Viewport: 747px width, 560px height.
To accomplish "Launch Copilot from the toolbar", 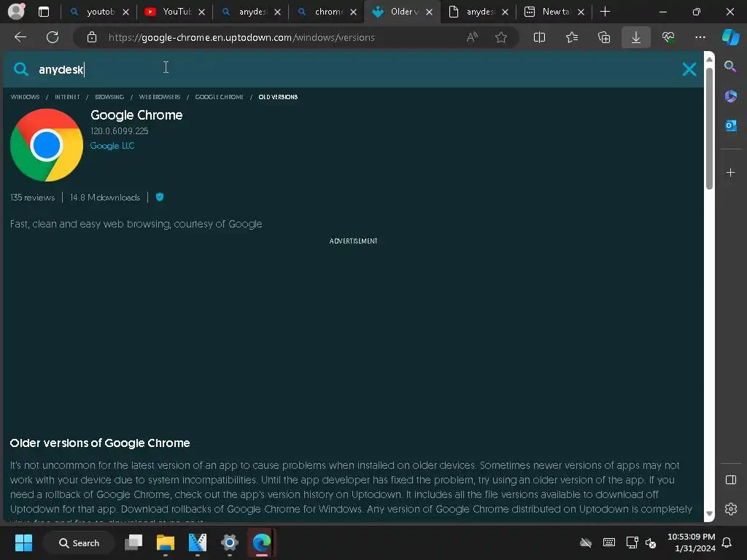I will [731, 37].
